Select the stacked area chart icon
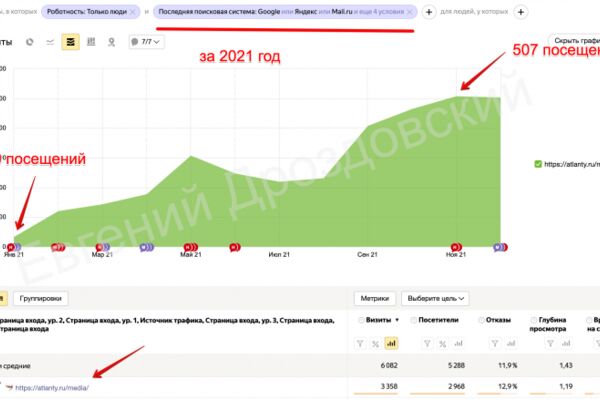600x400 pixels. pyautogui.click(x=70, y=42)
